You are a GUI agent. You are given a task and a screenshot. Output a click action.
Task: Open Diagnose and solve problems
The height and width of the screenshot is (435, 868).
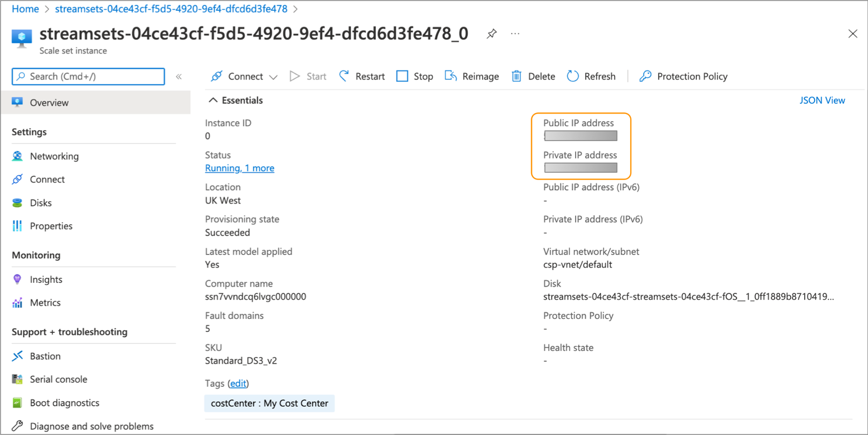tap(91, 426)
